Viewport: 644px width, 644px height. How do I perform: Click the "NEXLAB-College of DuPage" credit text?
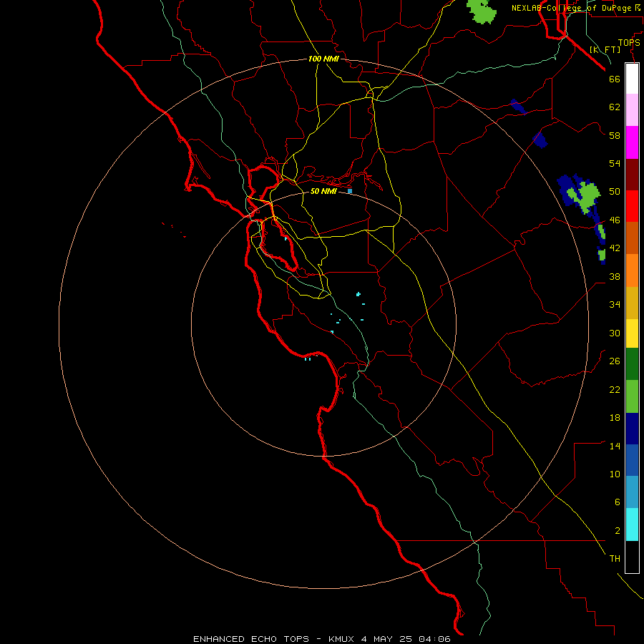coord(572,8)
